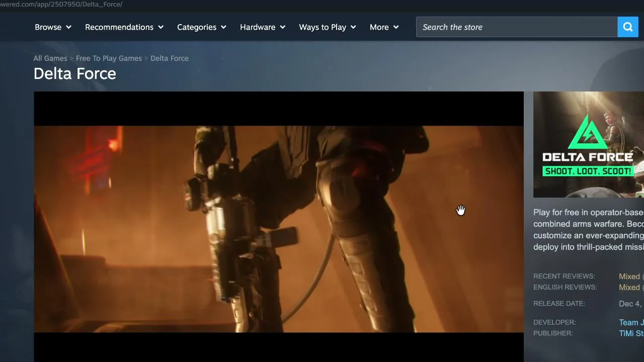This screenshot has width=644, height=362.
Task: Click the RELEASE DATE label
Action: pos(559,304)
